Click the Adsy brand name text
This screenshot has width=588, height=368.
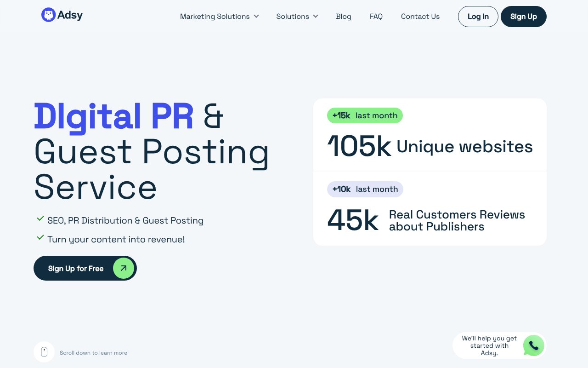pos(70,15)
